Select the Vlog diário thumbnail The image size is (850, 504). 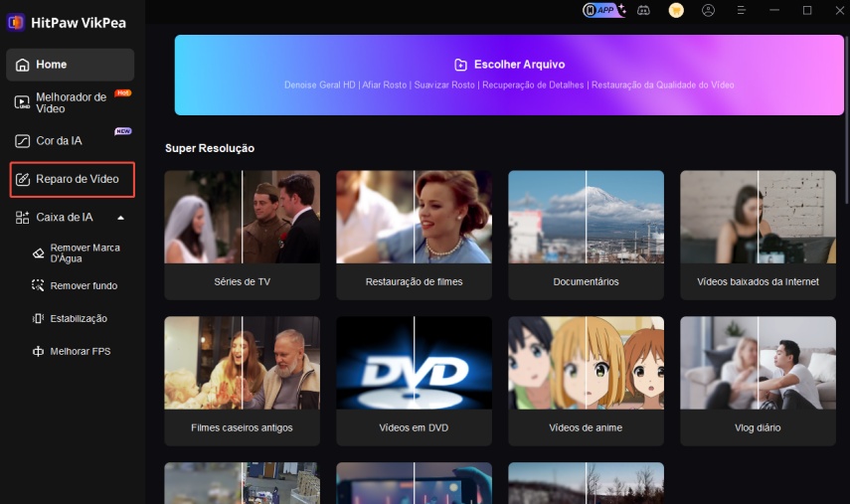coord(758,363)
